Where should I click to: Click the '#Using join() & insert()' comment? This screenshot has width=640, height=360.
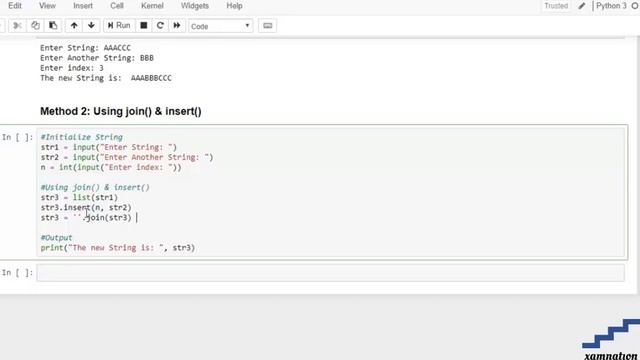coord(95,187)
